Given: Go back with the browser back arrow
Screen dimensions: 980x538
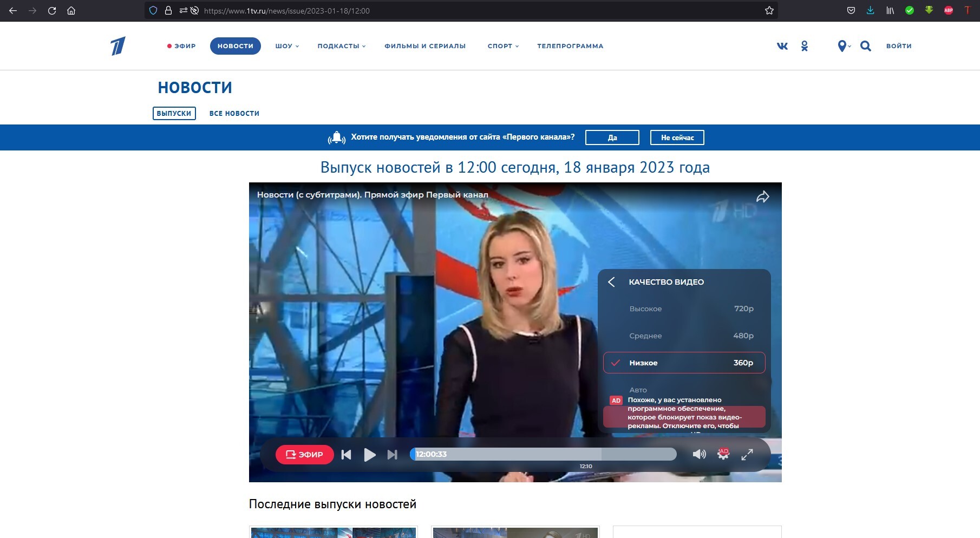Looking at the screenshot, I should pyautogui.click(x=13, y=10).
